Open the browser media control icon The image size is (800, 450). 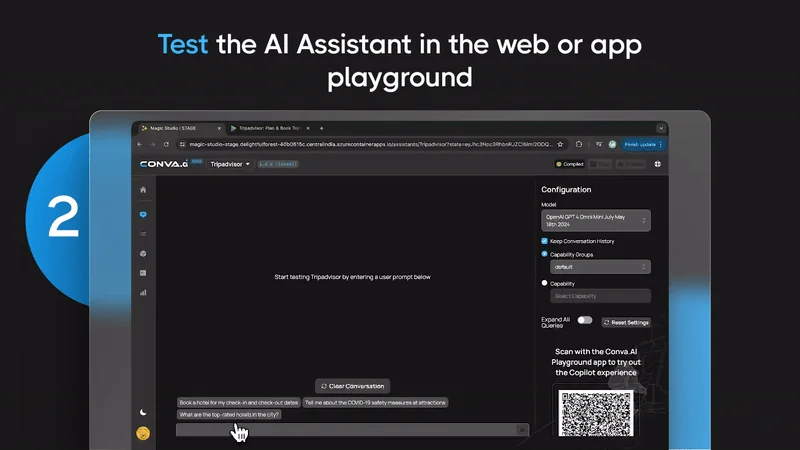pos(599,144)
